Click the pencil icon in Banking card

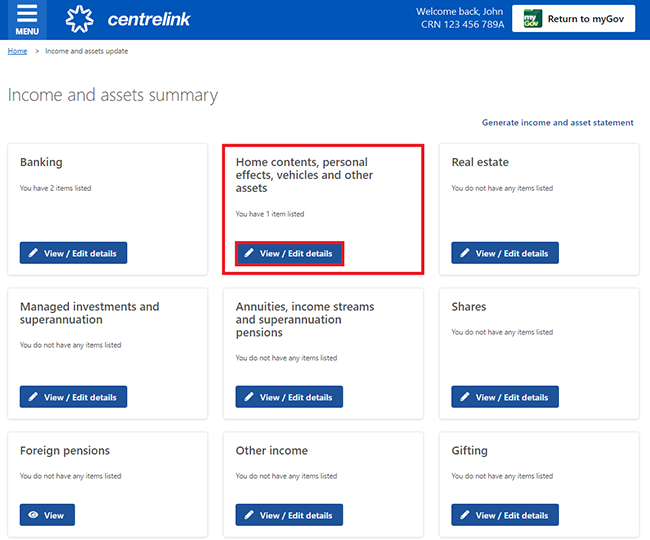(33, 253)
